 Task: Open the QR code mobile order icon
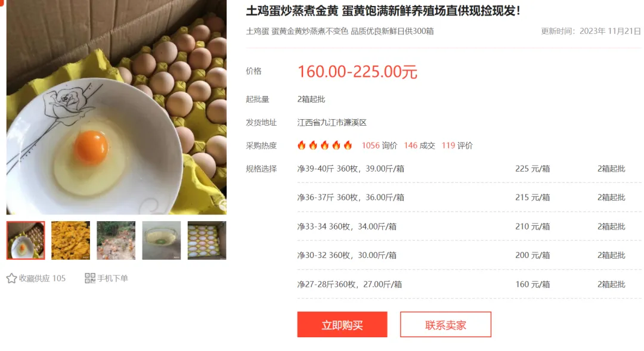90,278
